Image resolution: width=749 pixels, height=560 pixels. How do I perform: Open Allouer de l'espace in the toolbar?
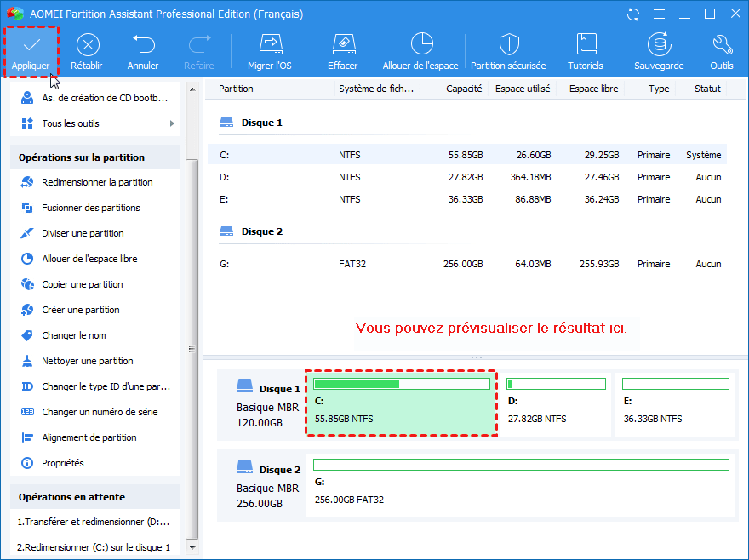point(420,52)
